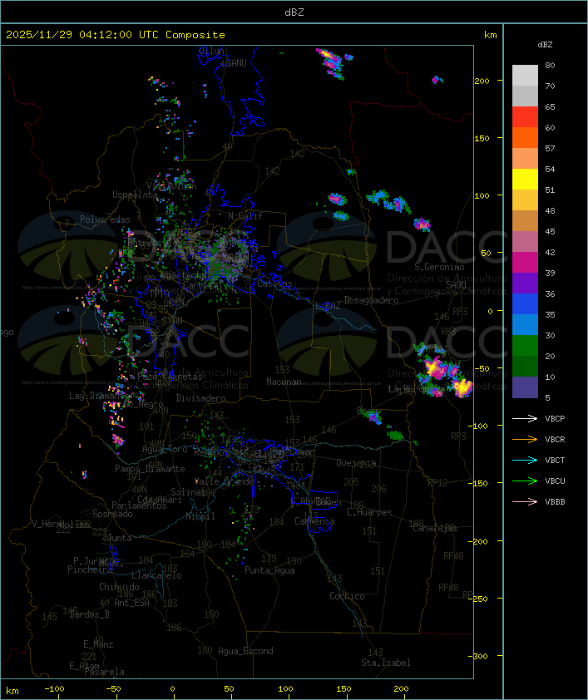Screen dimensions: 588x700
Task: Click the Desaguadero map label
Action: tap(371, 300)
